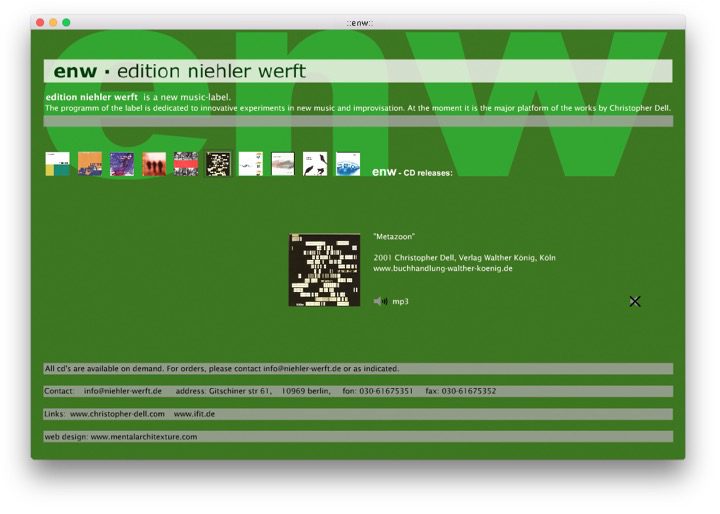Visit www.christopher-dell.com link

pyautogui.click(x=118, y=414)
